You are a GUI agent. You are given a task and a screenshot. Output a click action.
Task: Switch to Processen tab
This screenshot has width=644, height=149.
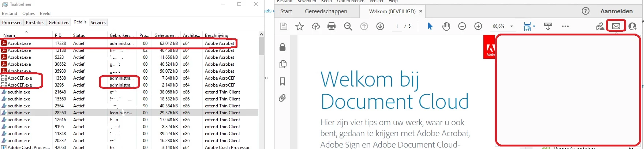[x=12, y=23]
